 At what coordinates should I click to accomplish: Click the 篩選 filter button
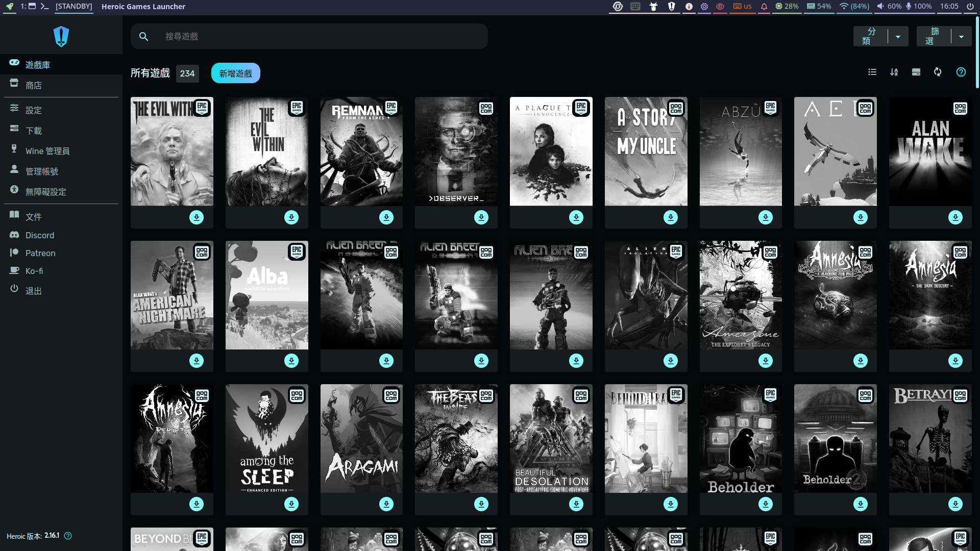(934, 36)
